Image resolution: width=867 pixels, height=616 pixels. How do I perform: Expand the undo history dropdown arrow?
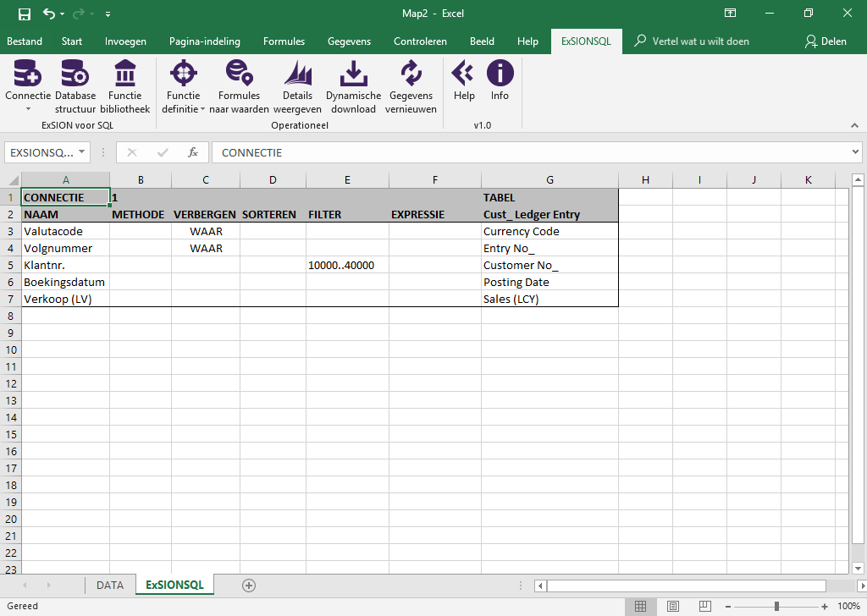coord(63,14)
